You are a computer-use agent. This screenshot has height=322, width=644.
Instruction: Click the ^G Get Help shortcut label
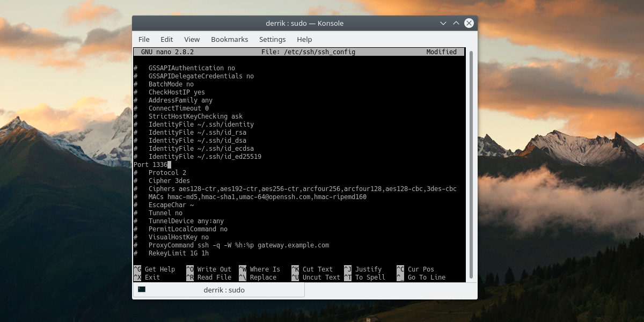(x=155, y=269)
